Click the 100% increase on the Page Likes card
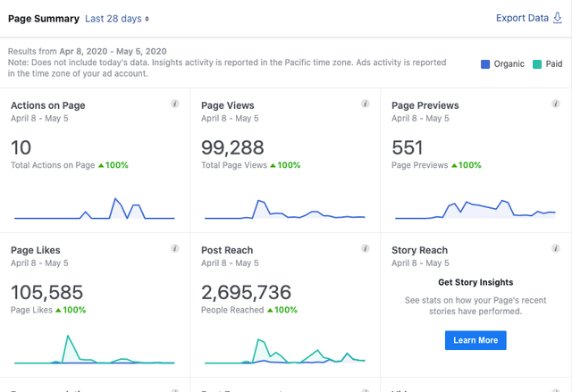Viewport: 572px width, 392px height. [71, 310]
